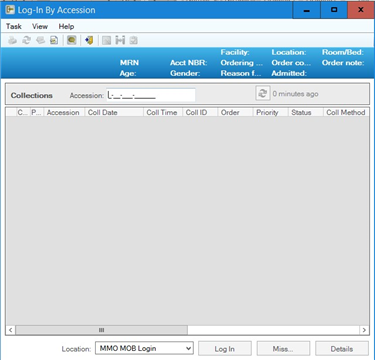This screenshot has height=360, width=375.
Task: Sort by the Priority column header
Action: point(271,112)
